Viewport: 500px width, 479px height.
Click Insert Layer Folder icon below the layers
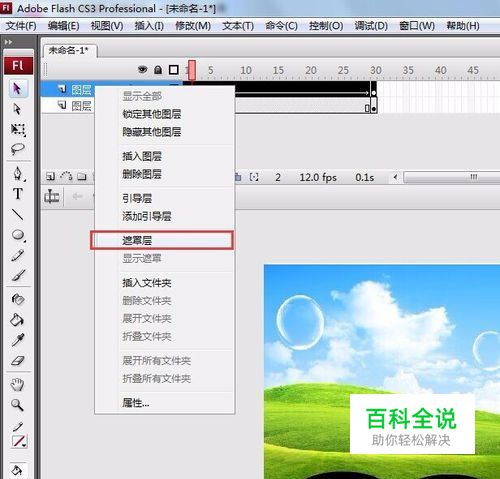coord(82,177)
